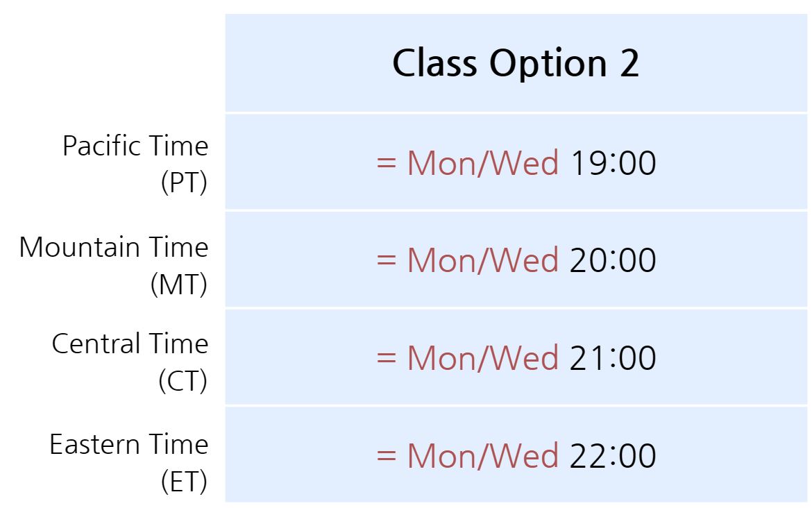
Task: Click the Mon/Wed 22:00 cell
Action: pos(516,455)
